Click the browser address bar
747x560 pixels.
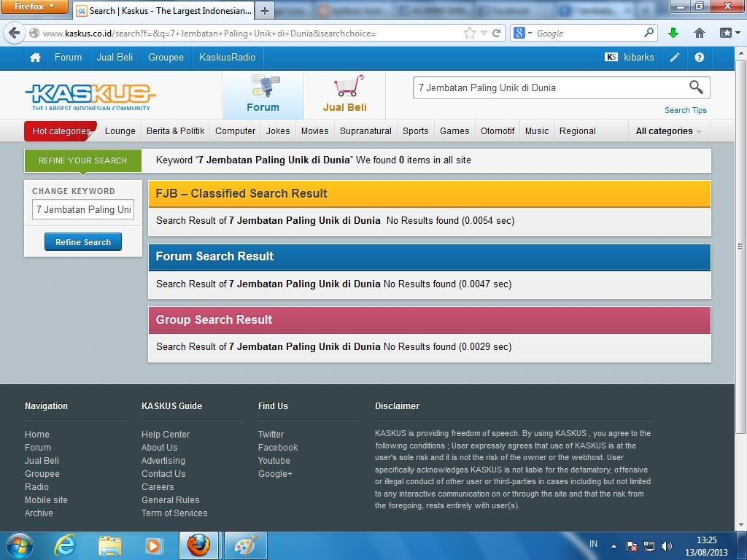coord(248,34)
